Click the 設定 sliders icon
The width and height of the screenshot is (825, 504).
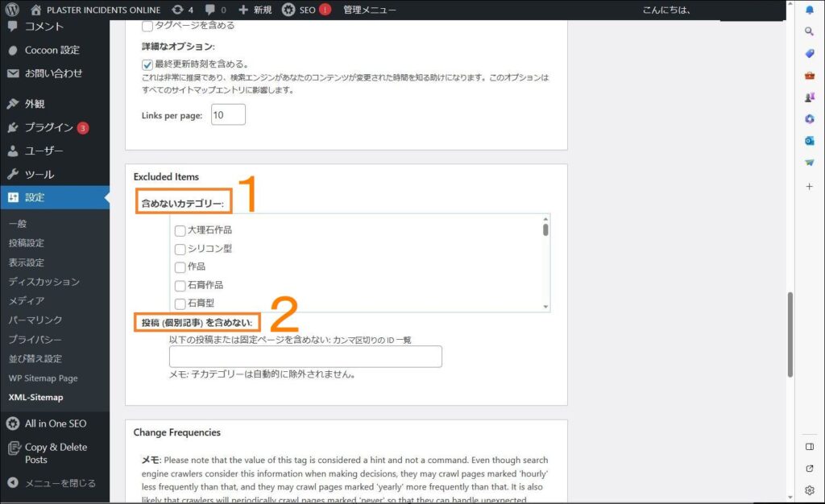[13, 197]
